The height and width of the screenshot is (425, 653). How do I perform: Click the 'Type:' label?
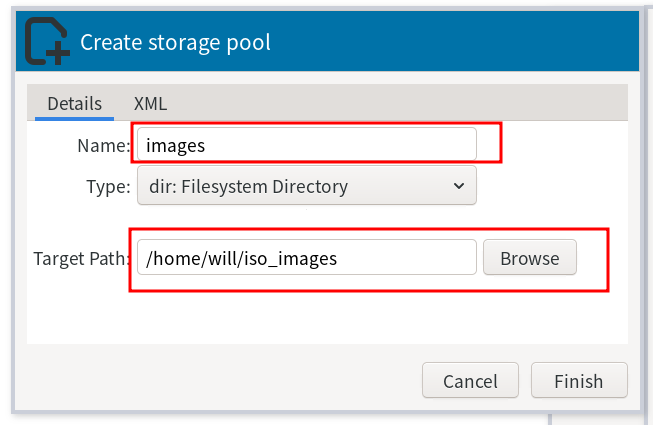[x=105, y=186]
